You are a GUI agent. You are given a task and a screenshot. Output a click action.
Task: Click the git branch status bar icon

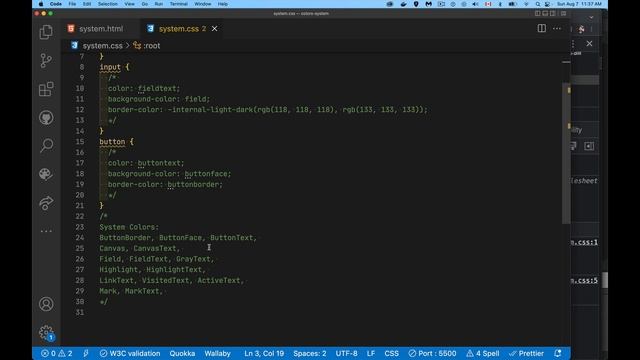pyautogui.click(x=86, y=353)
